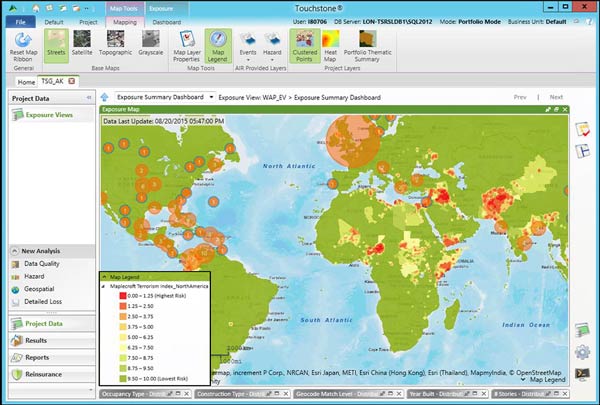Maximize the Construction Type panel
This screenshot has height=405, width=600.
277,394
